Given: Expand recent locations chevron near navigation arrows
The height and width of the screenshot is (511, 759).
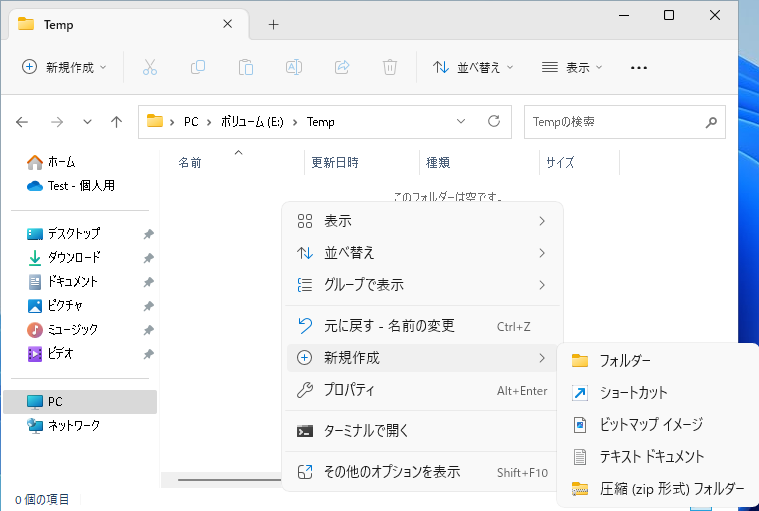Looking at the screenshot, I should [87, 122].
